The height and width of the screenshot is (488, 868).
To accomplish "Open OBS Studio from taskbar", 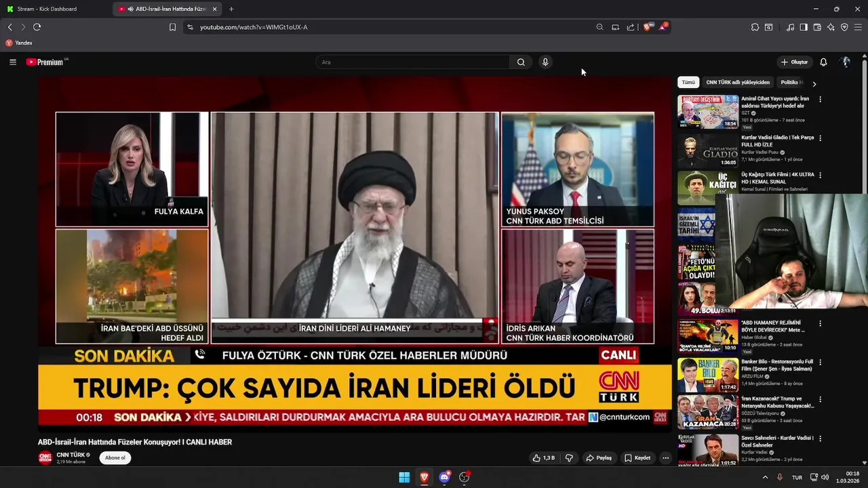I will point(465,477).
